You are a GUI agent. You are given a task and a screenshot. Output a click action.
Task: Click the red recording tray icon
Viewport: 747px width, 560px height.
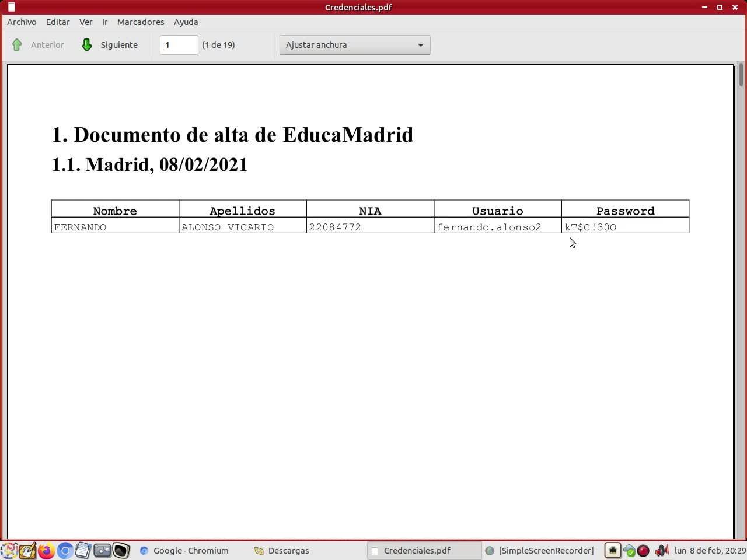coord(643,550)
